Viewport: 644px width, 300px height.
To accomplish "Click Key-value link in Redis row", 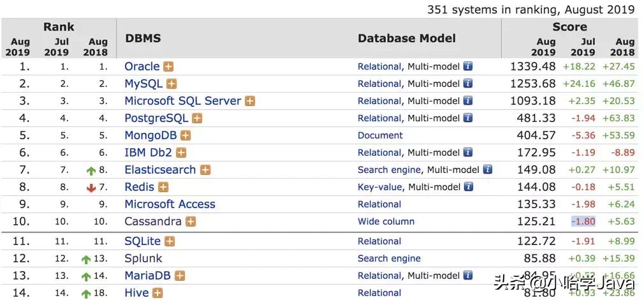I will pyautogui.click(x=379, y=187).
